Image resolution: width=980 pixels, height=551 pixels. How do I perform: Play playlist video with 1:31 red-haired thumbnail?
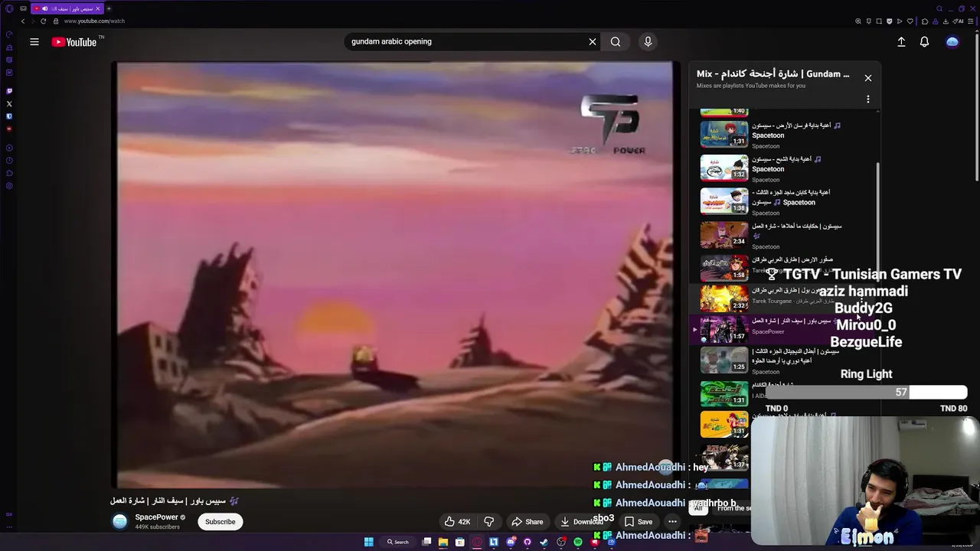tap(724, 134)
